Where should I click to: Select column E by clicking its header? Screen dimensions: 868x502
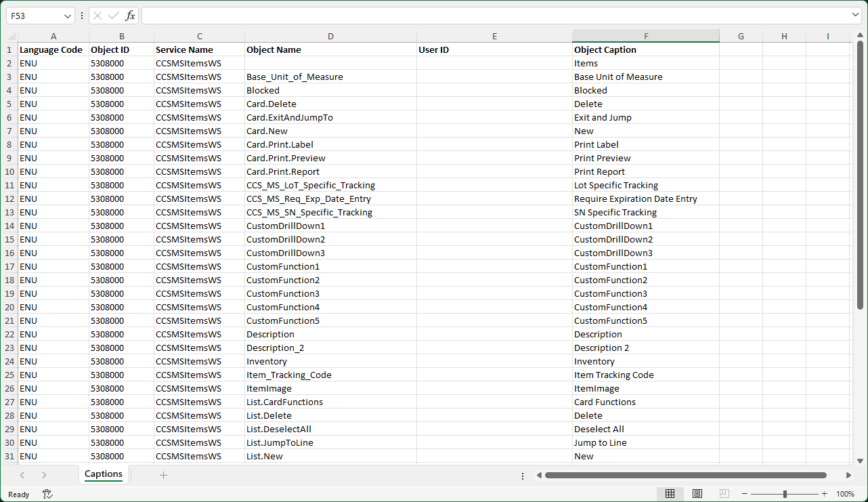tap(494, 36)
